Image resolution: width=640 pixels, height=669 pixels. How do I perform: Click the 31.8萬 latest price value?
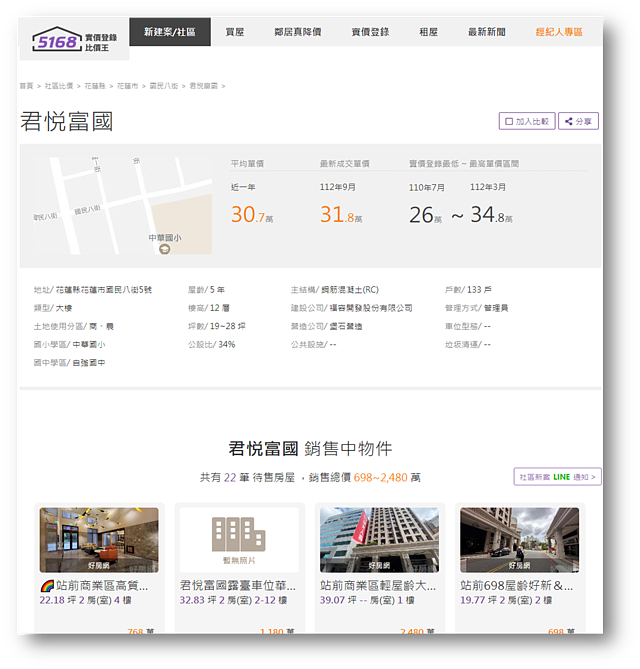(x=341, y=214)
